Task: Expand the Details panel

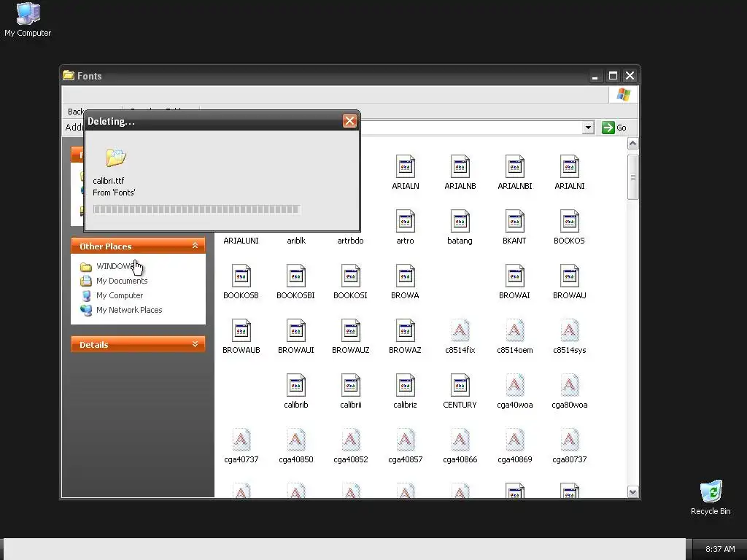Action: click(x=195, y=344)
